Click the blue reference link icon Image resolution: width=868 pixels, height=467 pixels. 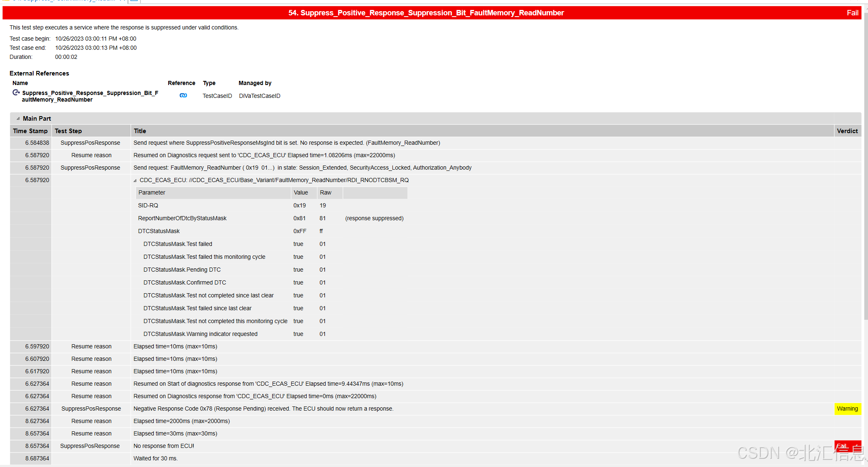click(x=183, y=95)
